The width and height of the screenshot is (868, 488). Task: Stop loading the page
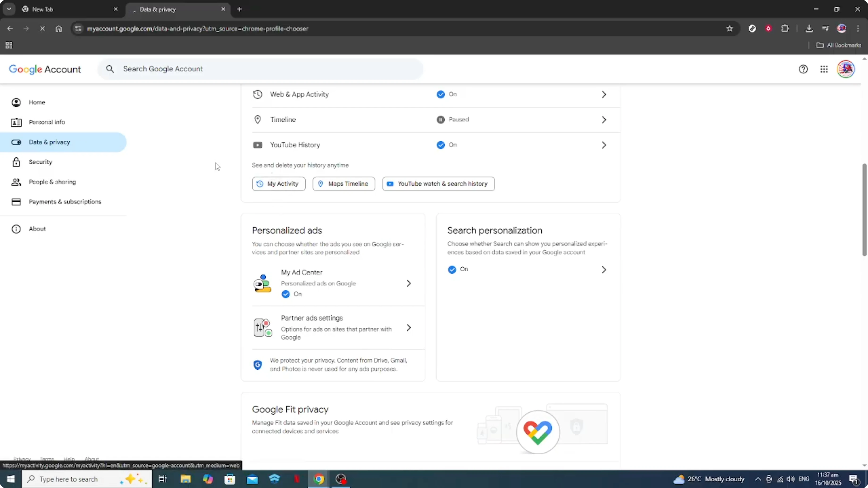tap(42, 29)
